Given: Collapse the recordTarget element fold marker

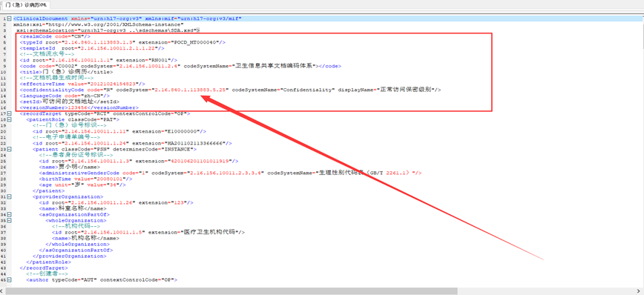Looking at the screenshot, I should click(9, 113).
